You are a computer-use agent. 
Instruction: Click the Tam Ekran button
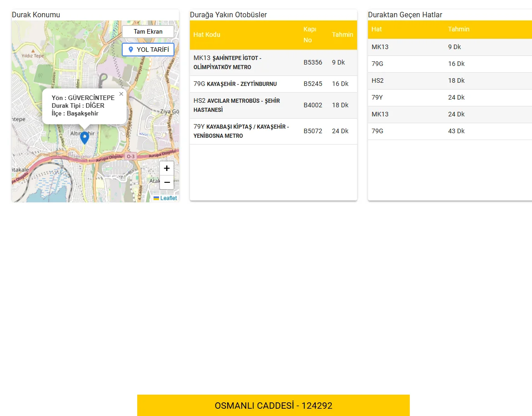[148, 31]
